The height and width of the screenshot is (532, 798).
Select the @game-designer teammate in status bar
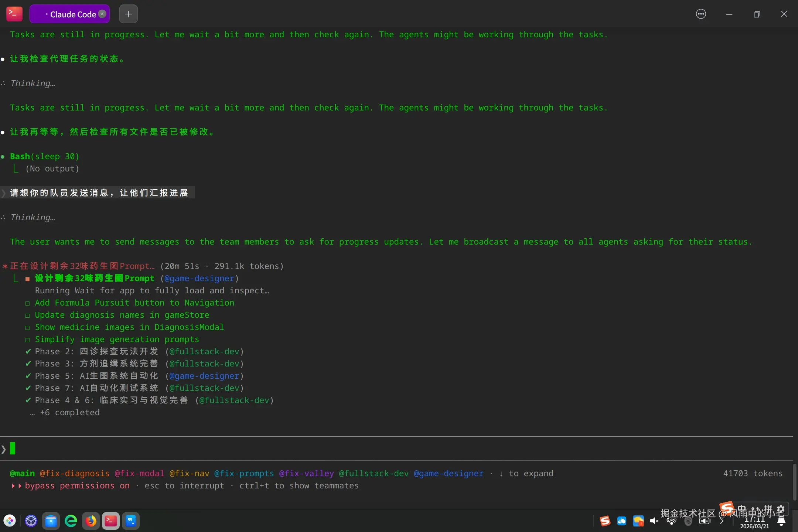448,474
